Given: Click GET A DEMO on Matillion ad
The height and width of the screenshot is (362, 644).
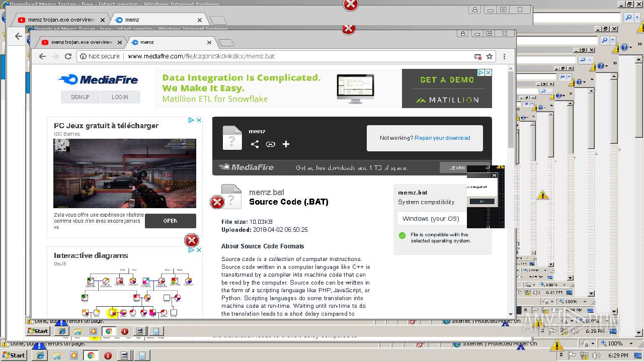Looking at the screenshot, I should (x=447, y=79).
